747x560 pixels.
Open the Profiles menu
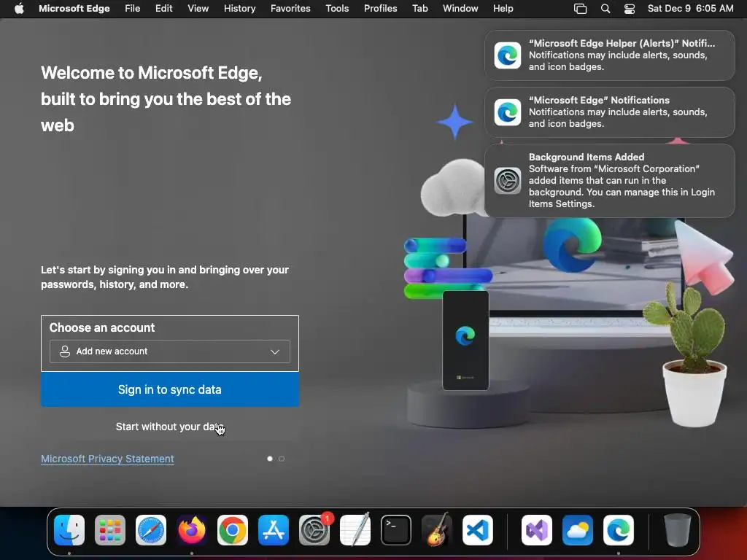tap(381, 9)
